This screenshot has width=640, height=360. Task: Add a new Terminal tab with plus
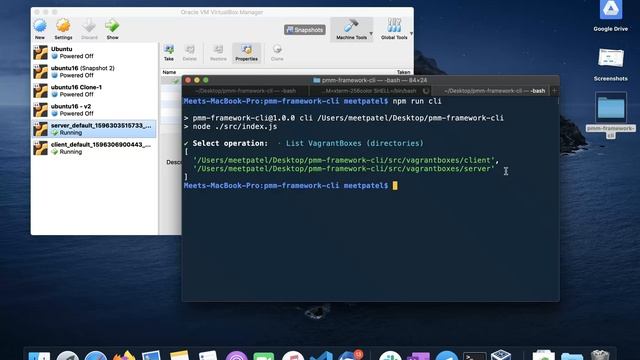[x=554, y=91]
